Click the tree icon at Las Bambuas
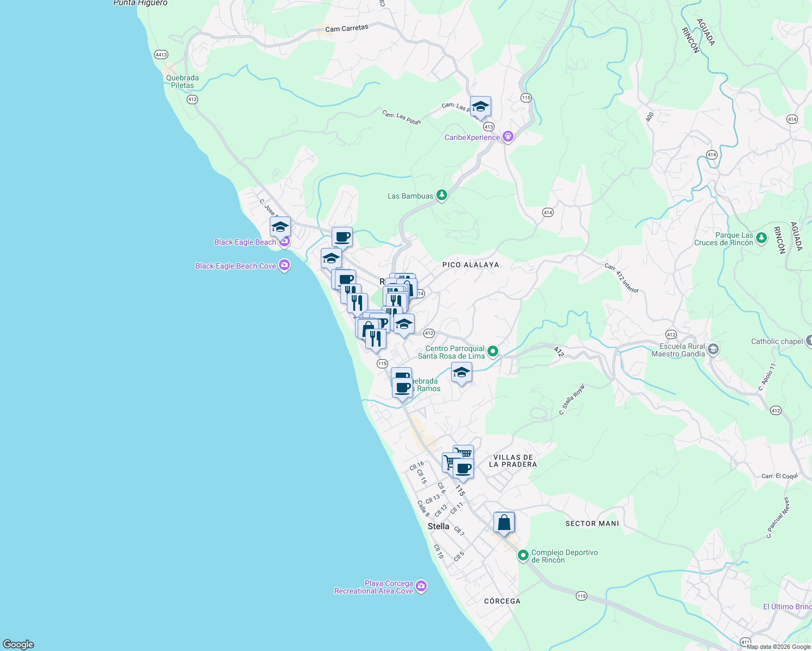The height and width of the screenshot is (651, 812). (441, 195)
